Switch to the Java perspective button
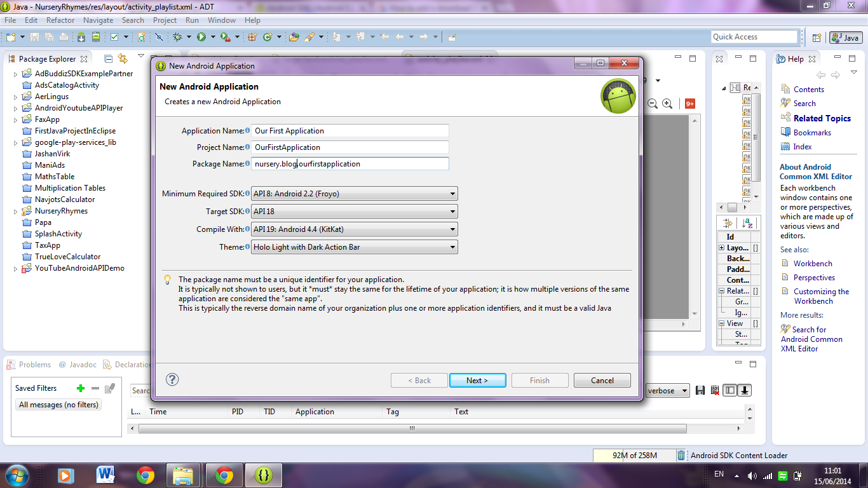 pyautogui.click(x=846, y=37)
